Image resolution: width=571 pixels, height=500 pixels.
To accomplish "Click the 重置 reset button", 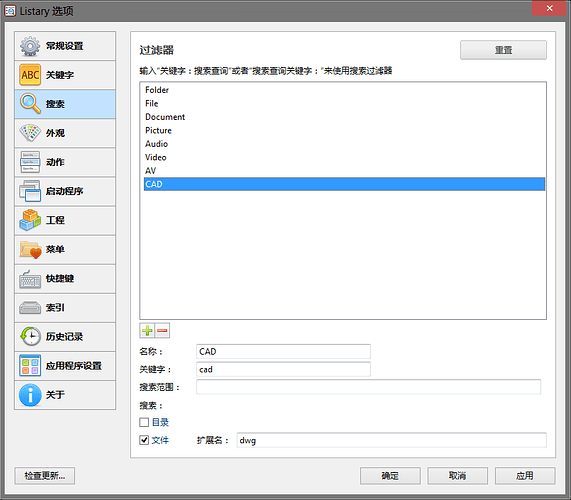I will (x=503, y=50).
